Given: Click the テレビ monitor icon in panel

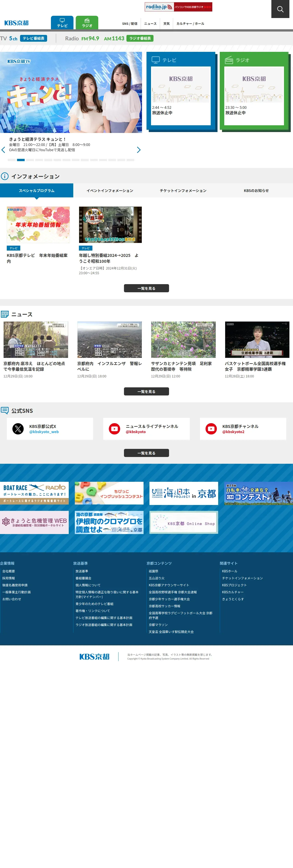Looking at the screenshot, I should (x=156, y=60).
